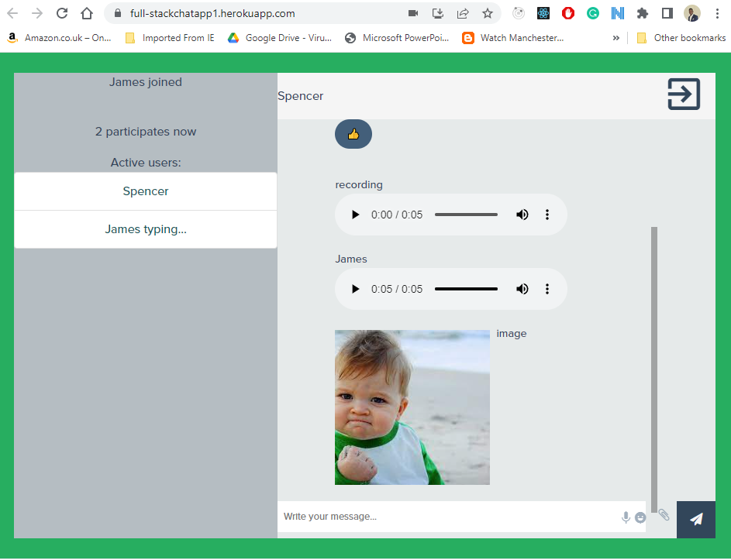Click the chat vertical scrollbar

pos(654,370)
